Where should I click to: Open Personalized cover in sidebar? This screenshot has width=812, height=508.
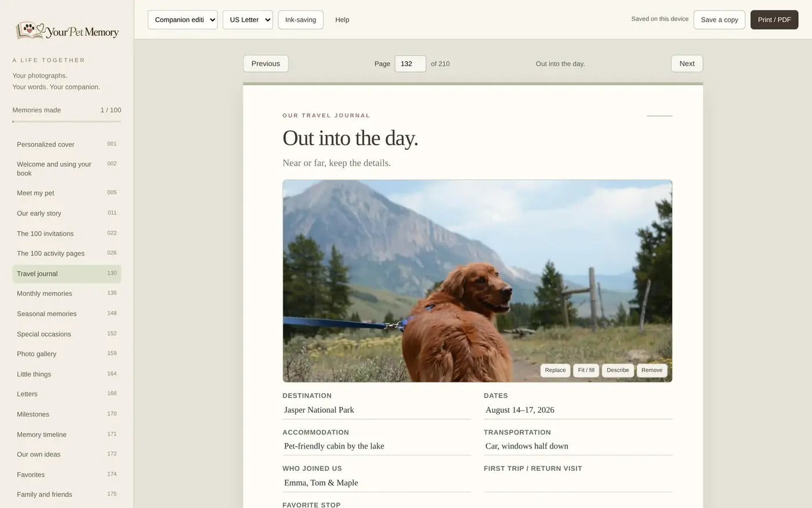[67, 144]
